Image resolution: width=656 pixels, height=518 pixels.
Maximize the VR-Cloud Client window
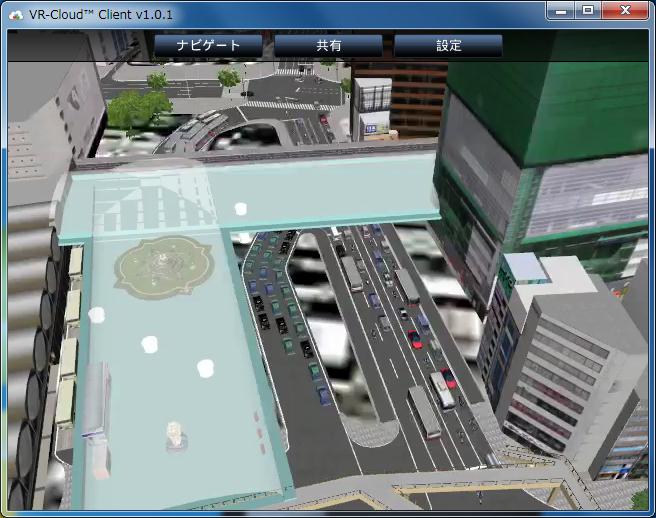pyautogui.click(x=588, y=10)
